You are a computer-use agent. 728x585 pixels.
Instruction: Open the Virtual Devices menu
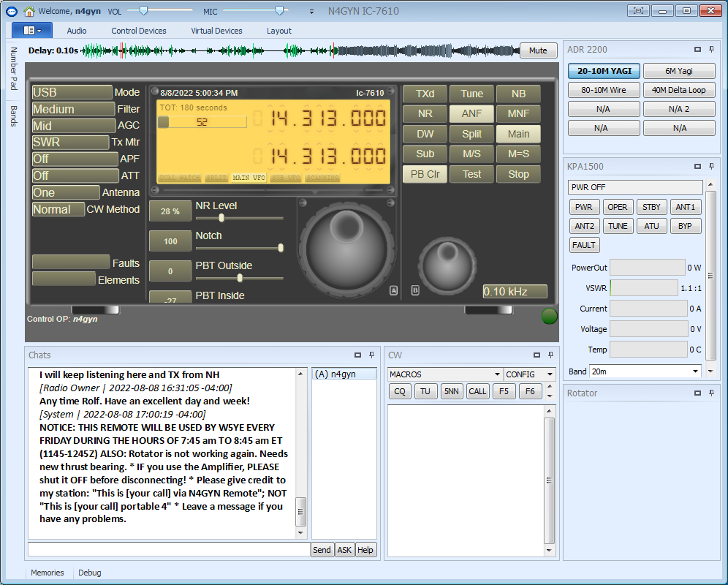(x=217, y=31)
